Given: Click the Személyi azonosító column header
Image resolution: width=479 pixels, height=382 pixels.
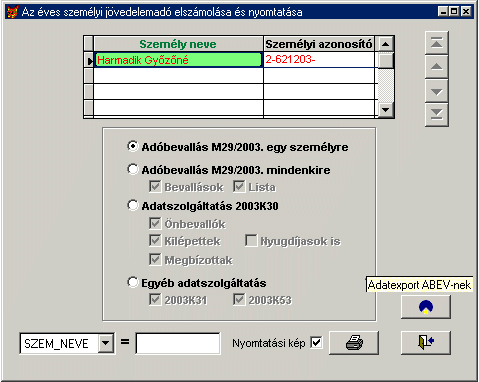Looking at the screenshot, I should point(319,44).
